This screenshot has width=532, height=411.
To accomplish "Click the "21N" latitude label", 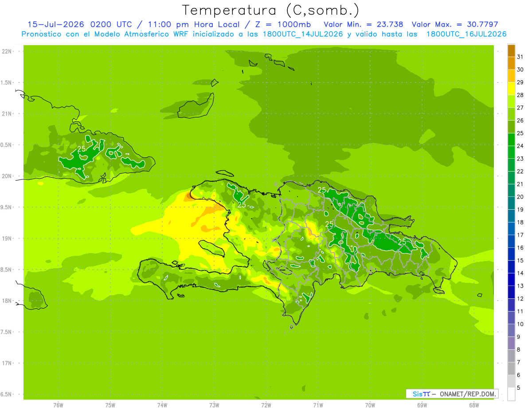I will coord(7,114).
